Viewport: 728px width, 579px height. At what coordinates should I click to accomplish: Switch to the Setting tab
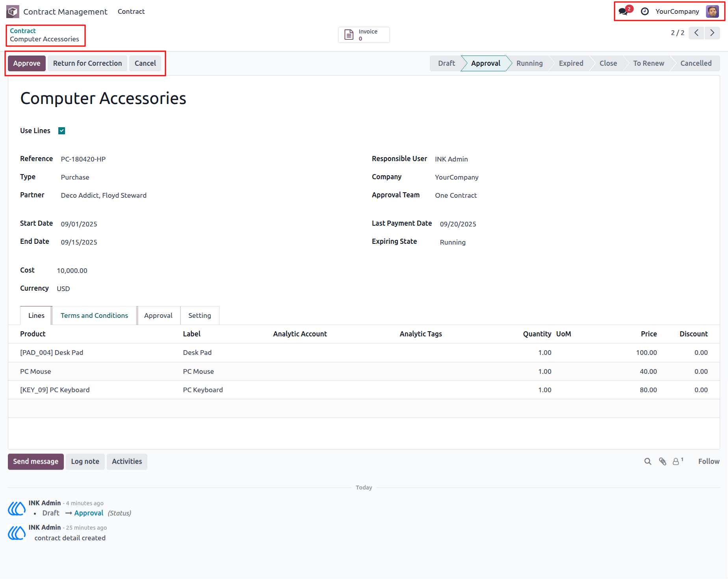tap(200, 315)
